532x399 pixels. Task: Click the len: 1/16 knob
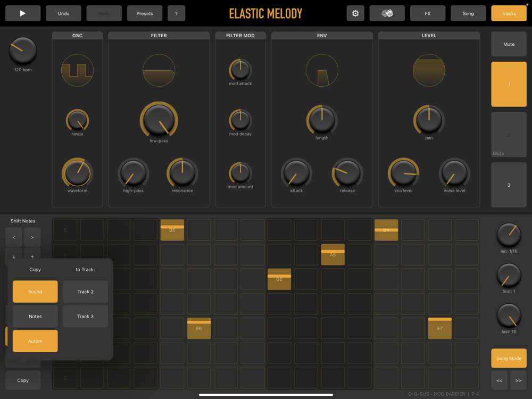pos(509,235)
